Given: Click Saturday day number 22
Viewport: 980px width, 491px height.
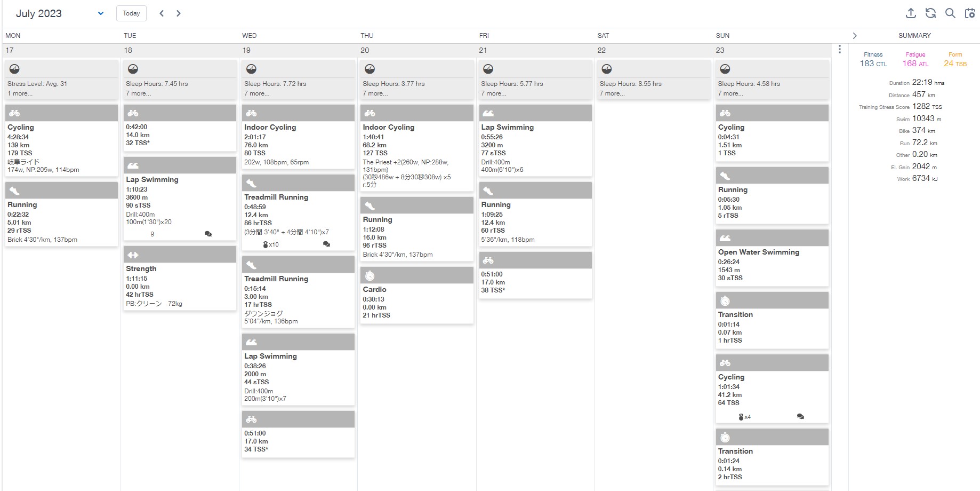Looking at the screenshot, I should coord(601,50).
